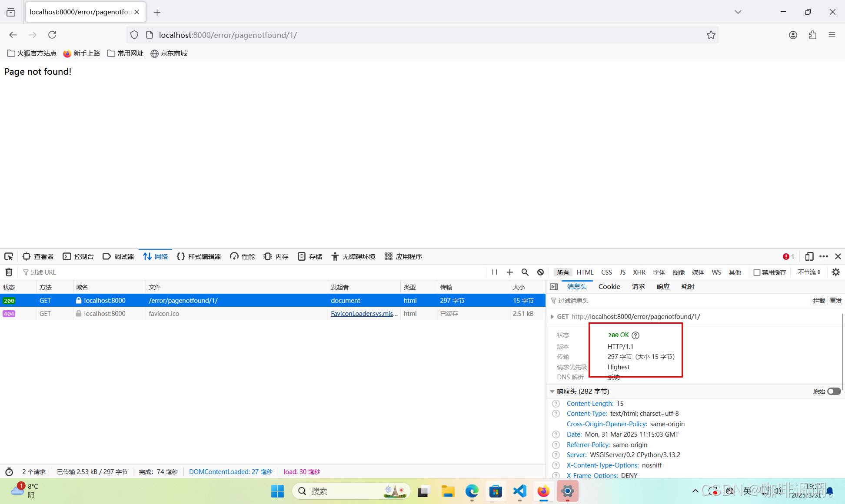The image size is (845, 504).
Task: Collapse the request details pane icon
Action: tap(554, 287)
